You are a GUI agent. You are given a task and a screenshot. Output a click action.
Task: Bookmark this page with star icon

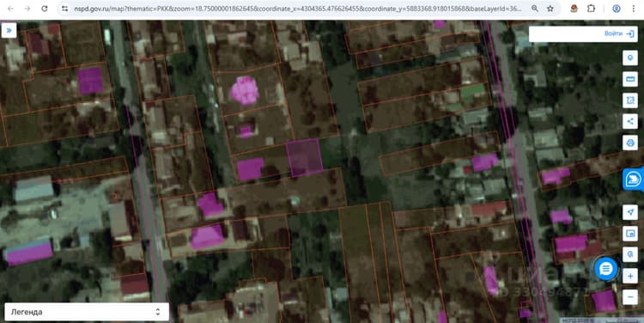(x=550, y=9)
